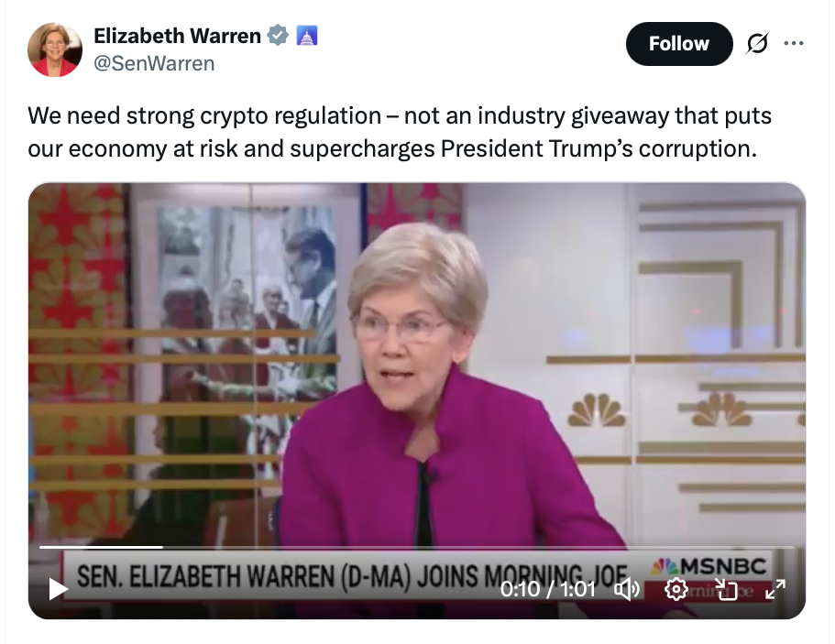View Elizabeth Warren's profile avatar
Viewport: 835px width, 644px height.
pos(55,49)
